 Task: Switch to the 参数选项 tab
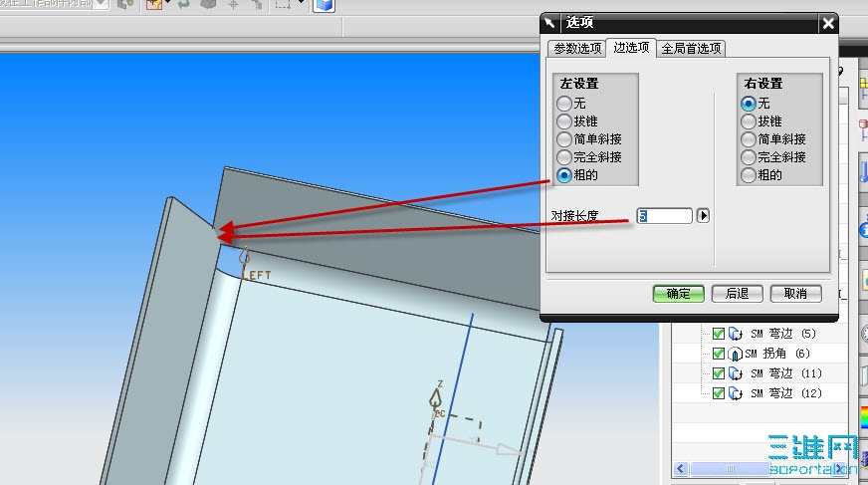pyautogui.click(x=577, y=49)
